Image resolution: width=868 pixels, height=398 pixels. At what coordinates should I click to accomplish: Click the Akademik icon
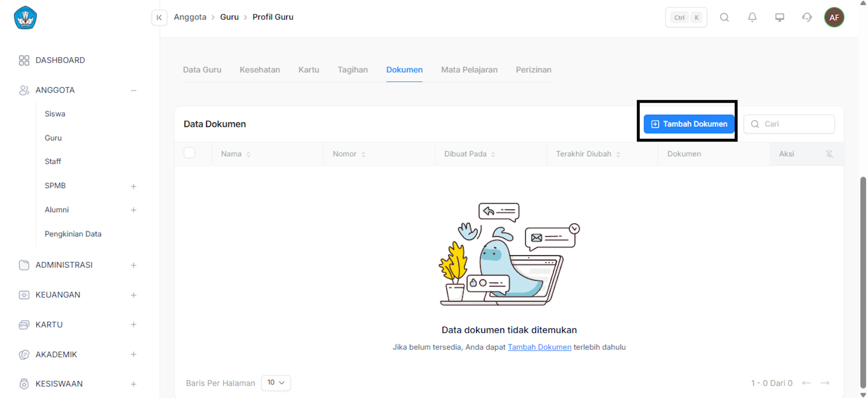coord(24,355)
